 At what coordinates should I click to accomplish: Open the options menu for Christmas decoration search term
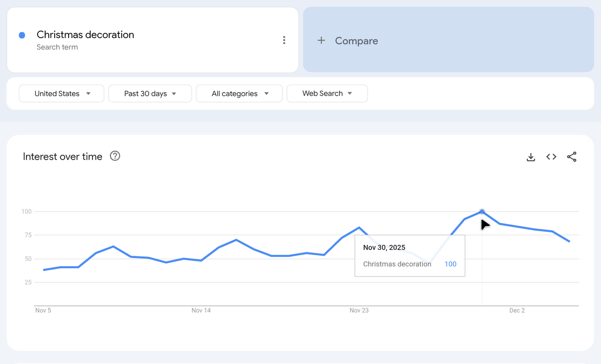click(x=284, y=40)
